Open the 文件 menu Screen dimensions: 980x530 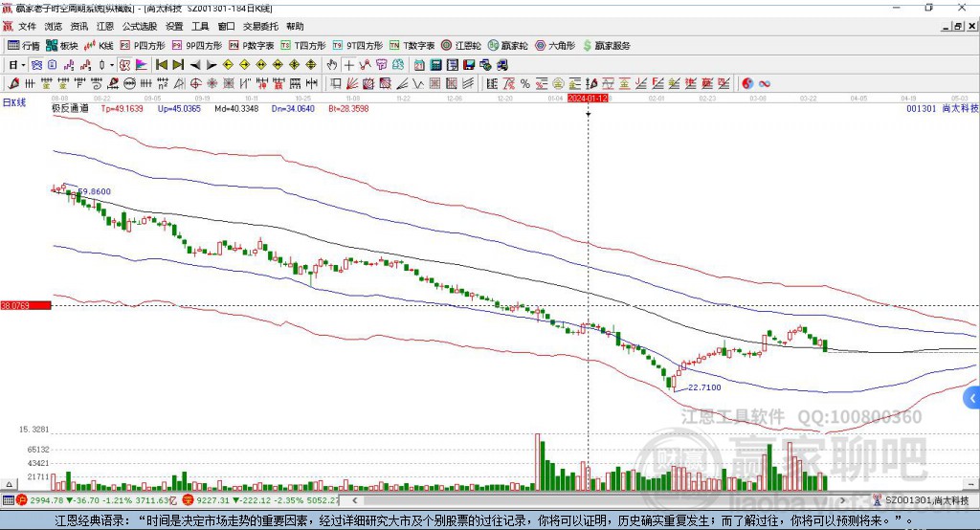click(27, 26)
